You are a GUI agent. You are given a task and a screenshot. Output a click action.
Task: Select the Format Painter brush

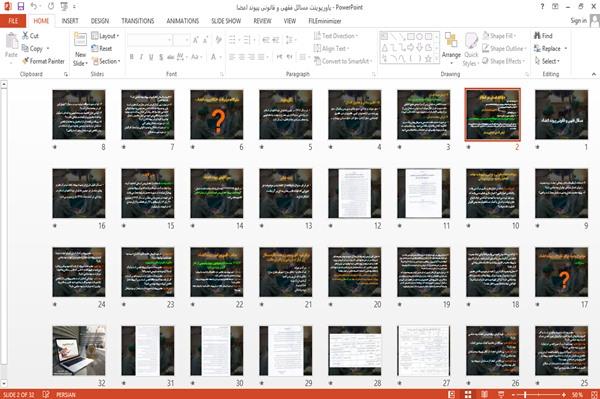pos(43,61)
